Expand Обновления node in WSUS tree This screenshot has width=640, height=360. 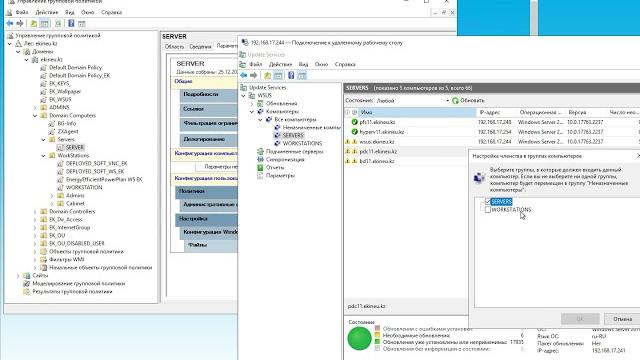point(252,104)
